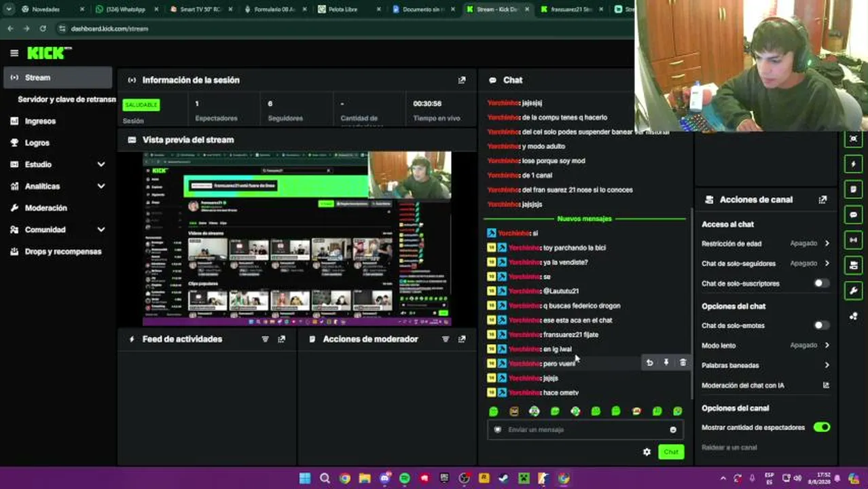Click the Nuevos mensajes divider link
This screenshot has height=489, width=868.
click(x=584, y=219)
